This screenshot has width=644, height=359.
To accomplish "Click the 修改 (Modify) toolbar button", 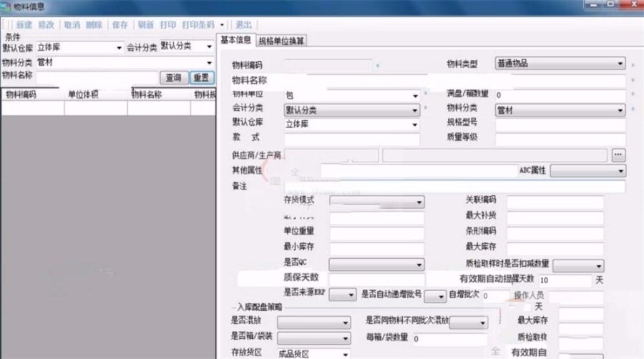I will (x=47, y=24).
